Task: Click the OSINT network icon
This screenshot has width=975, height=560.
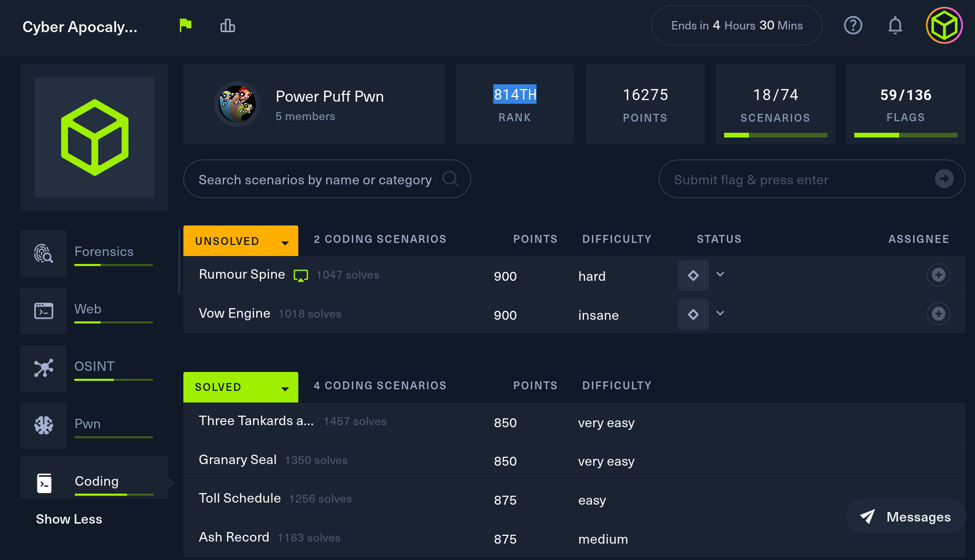Action: click(x=44, y=368)
